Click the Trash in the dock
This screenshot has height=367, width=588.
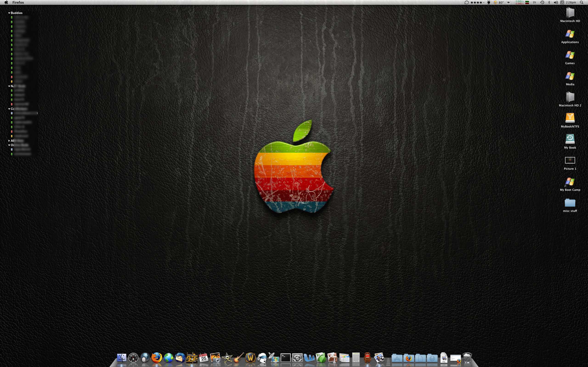(467, 358)
